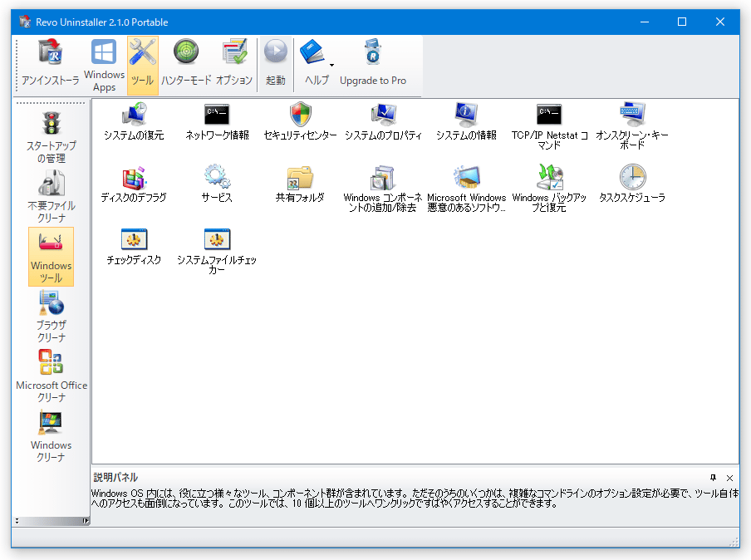Open the ヘルプ (Help) book icon

coord(312,52)
